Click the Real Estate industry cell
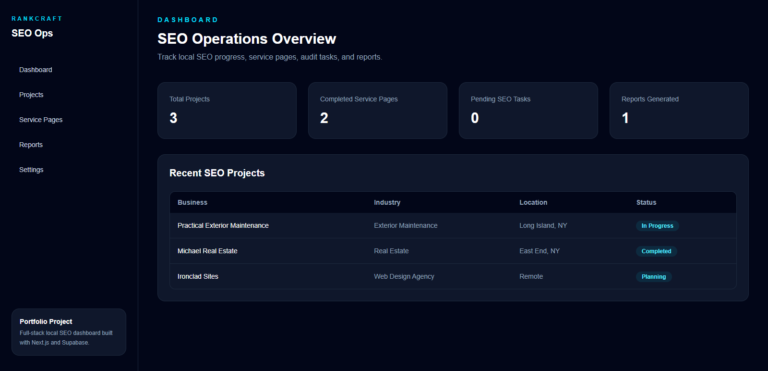 [391, 251]
